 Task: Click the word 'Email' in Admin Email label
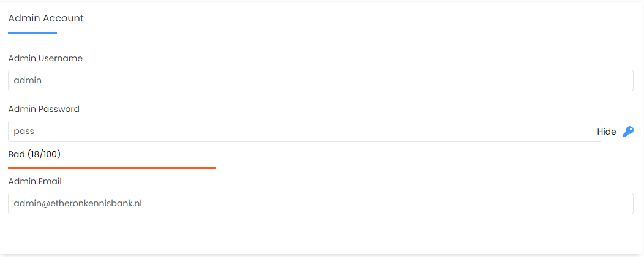point(50,181)
